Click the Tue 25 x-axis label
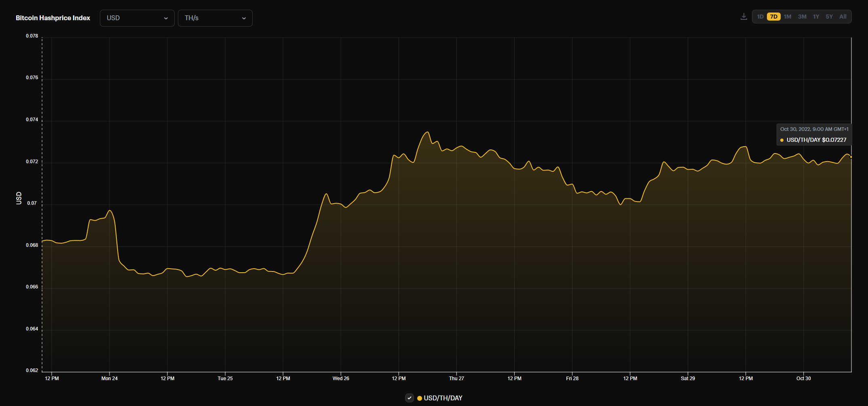The height and width of the screenshot is (406, 868). coord(225,379)
